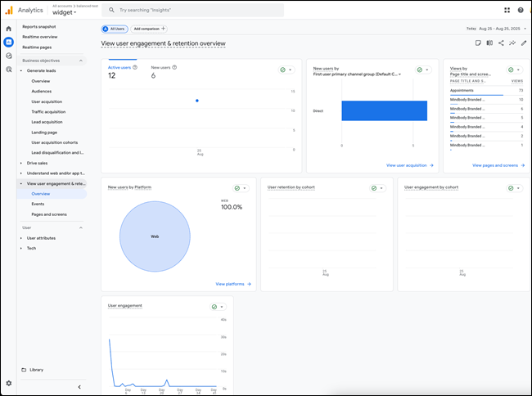Share this report icon
The image size is (532, 396).
tap(501, 43)
